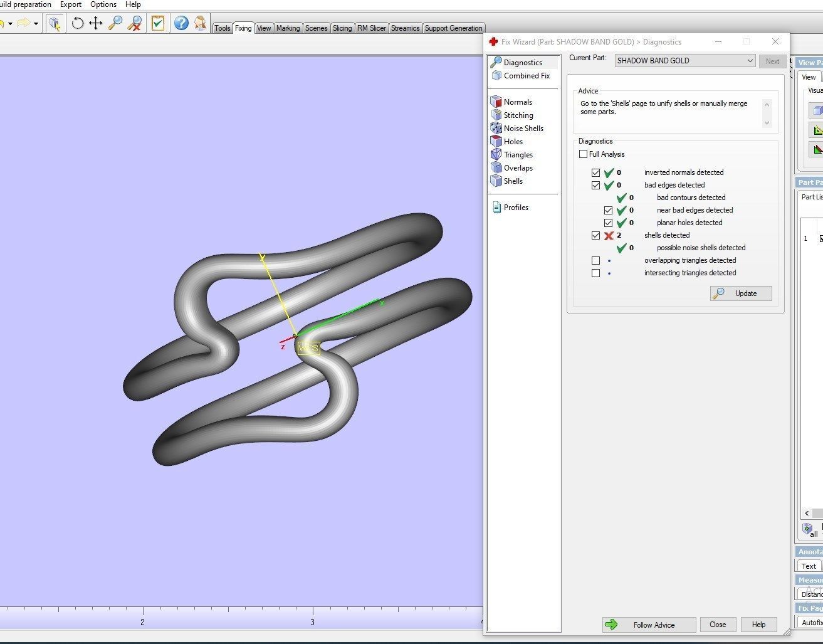Open the Autofix tab in Fix Pages

click(x=811, y=623)
